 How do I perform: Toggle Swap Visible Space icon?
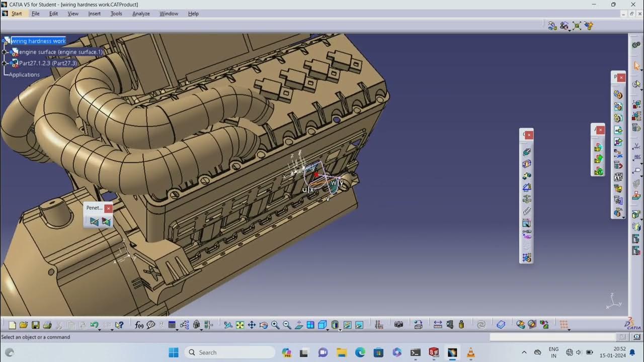(359, 325)
